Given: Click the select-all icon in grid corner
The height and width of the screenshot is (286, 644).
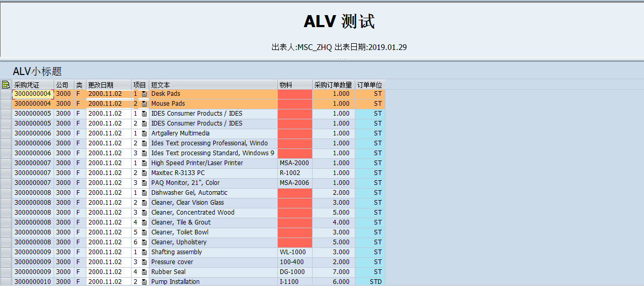Looking at the screenshot, I should click(6, 85).
